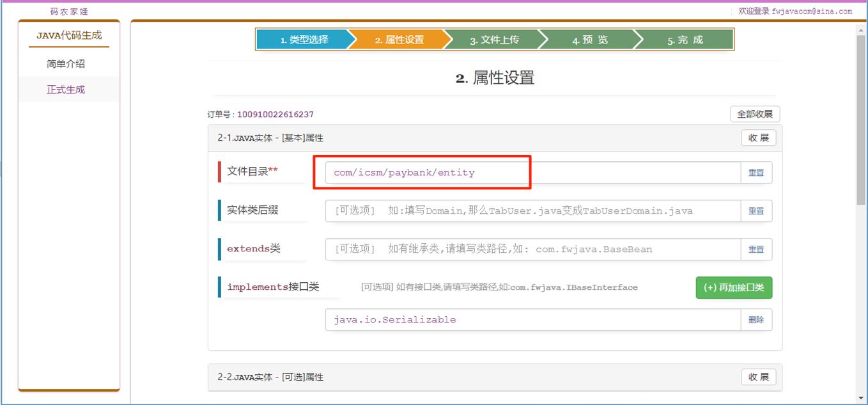Select the 2. 属性设置 wizard step
Viewport: 868px width, 405px height.
pyautogui.click(x=399, y=40)
